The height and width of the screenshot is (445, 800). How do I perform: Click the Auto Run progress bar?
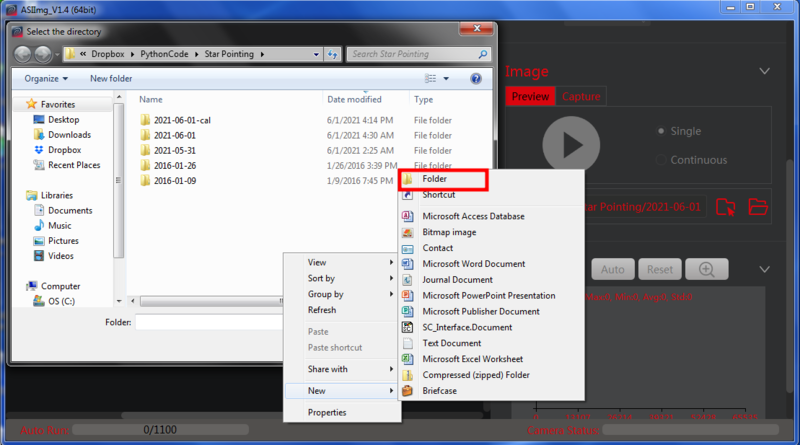160,430
